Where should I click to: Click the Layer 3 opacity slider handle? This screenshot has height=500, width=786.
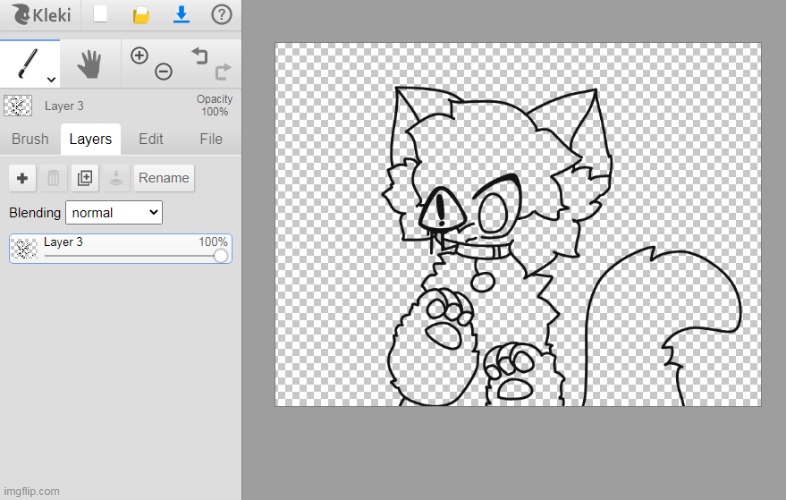pos(221,256)
